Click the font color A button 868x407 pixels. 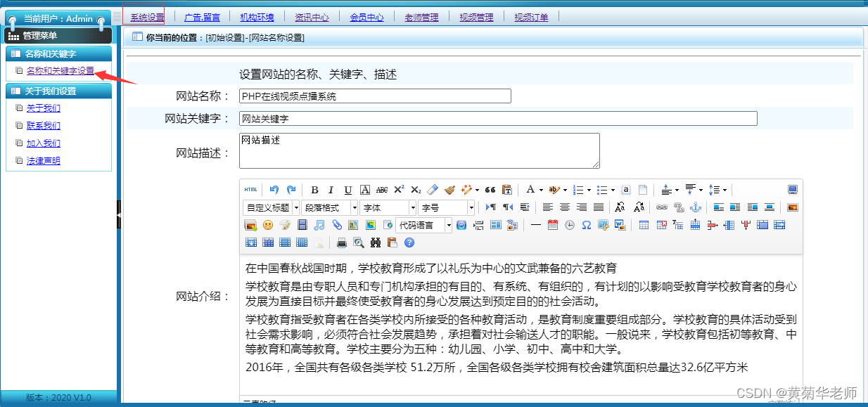click(530, 190)
